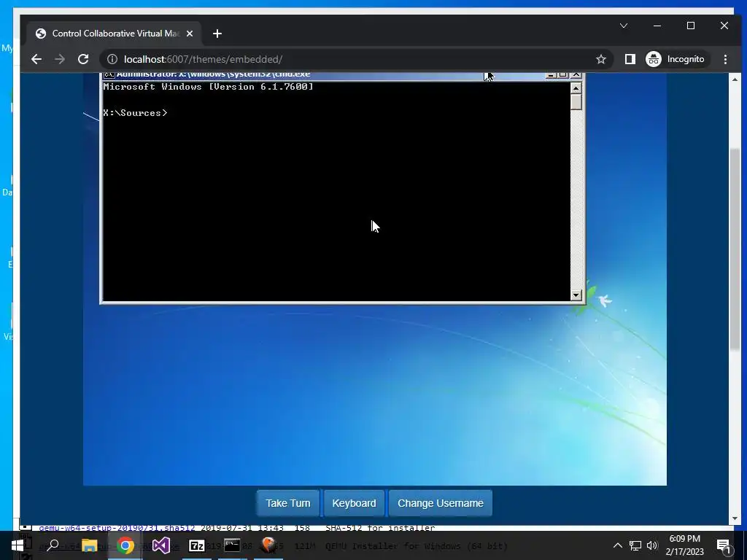Open taskbar Search
747x560 pixels.
coord(53,545)
